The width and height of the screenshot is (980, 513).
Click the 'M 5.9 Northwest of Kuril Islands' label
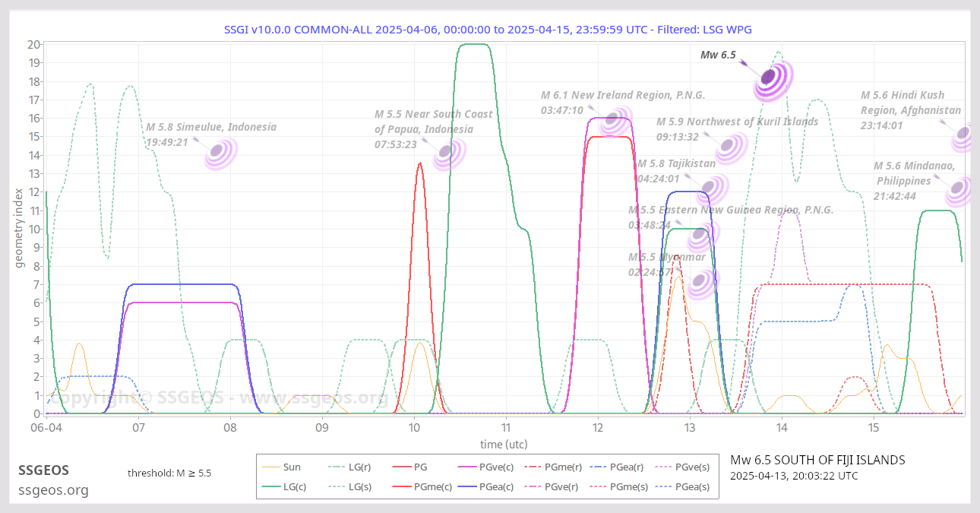(737, 122)
